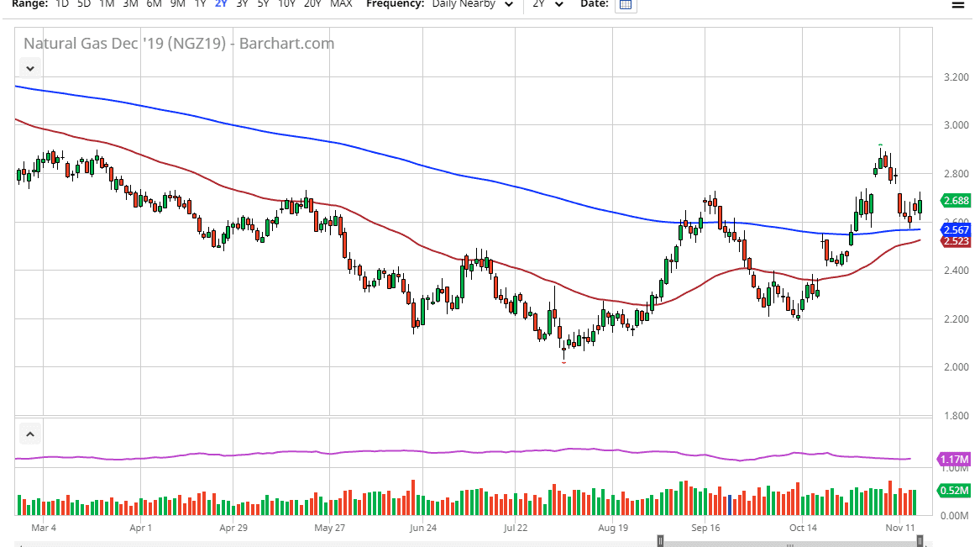Open the date calendar picker icon
Image resolution: width=980 pixels, height=547 pixels.
click(625, 4)
